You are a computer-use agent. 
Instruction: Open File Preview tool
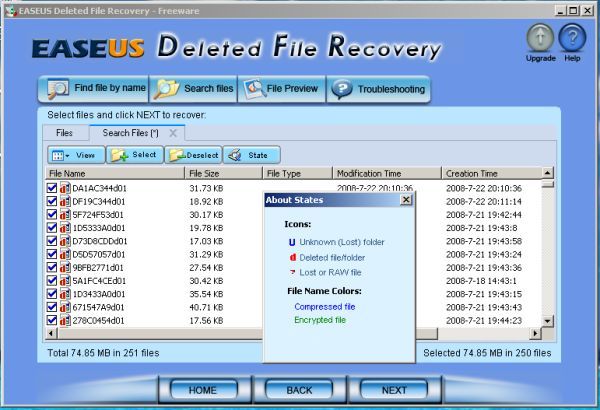(x=282, y=89)
